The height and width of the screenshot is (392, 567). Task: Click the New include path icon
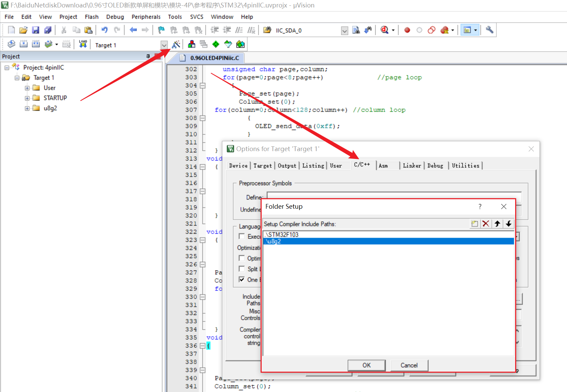[x=474, y=224]
